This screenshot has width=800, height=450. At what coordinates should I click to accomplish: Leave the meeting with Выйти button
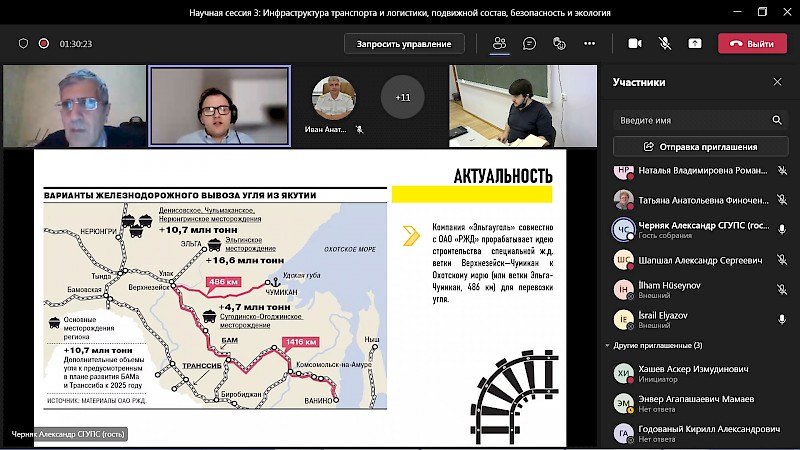click(751, 44)
